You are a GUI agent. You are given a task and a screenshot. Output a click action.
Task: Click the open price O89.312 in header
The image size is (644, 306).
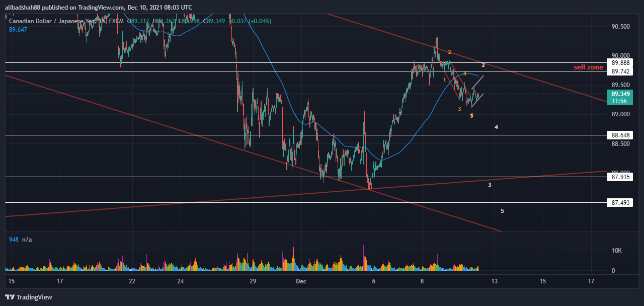pos(138,21)
